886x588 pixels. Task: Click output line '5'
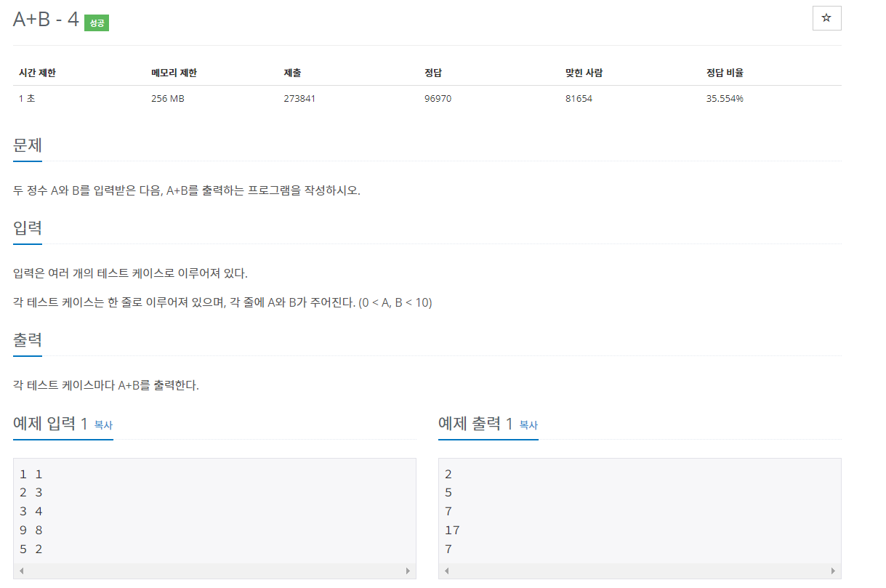(x=448, y=493)
